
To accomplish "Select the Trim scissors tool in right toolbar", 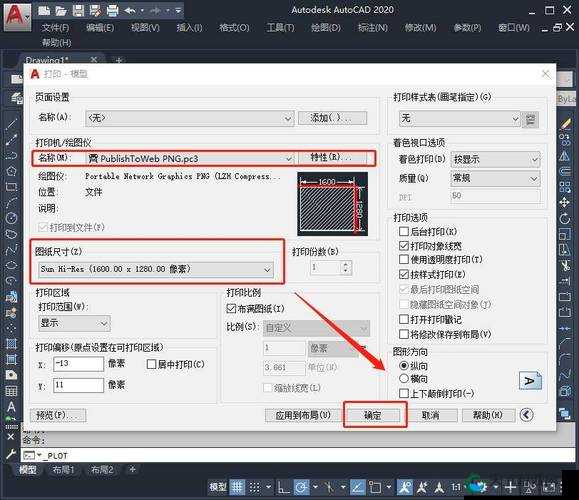I will tap(565, 266).
